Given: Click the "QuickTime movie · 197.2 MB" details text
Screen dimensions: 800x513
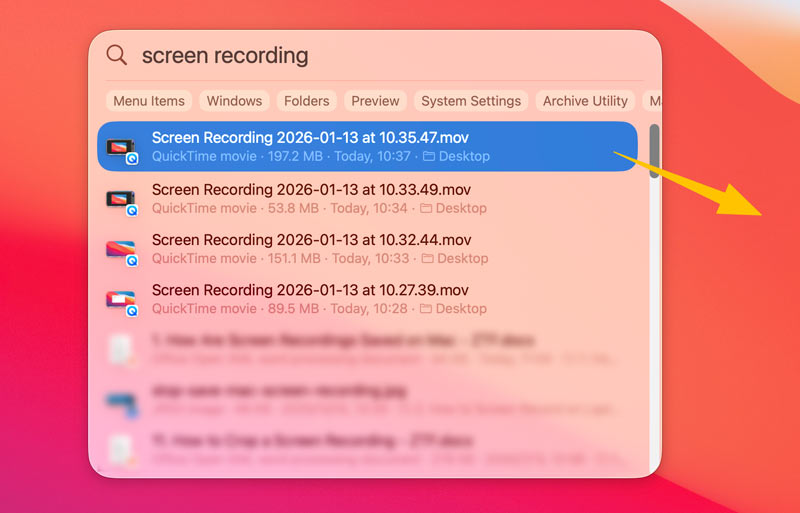Looking at the screenshot, I should [x=237, y=156].
